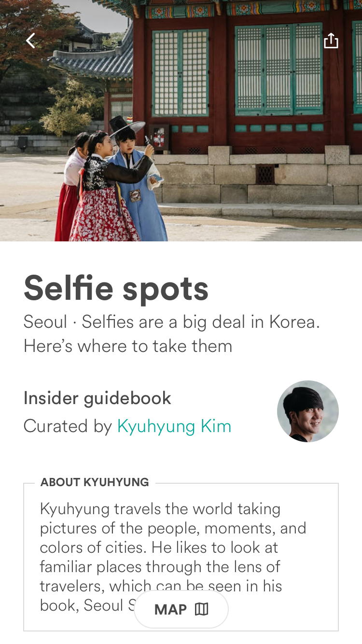Tap the back arrow icon
The image size is (362, 644).
(x=31, y=41)
